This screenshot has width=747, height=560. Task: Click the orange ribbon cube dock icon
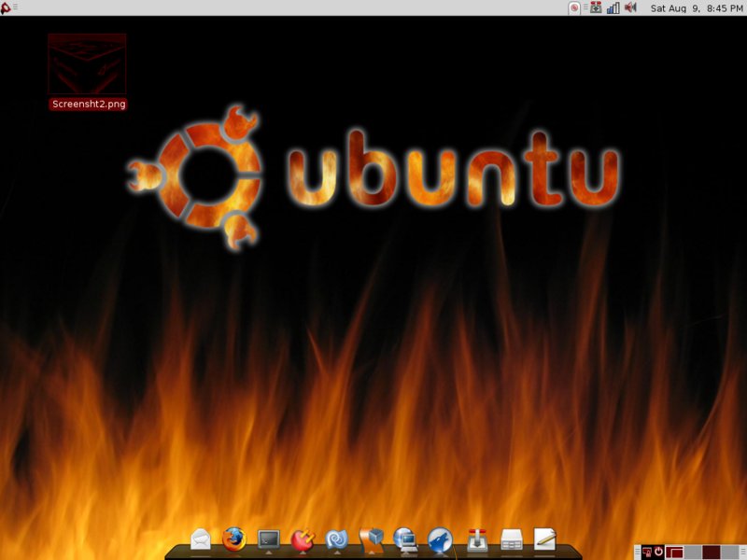pos(371,539)
